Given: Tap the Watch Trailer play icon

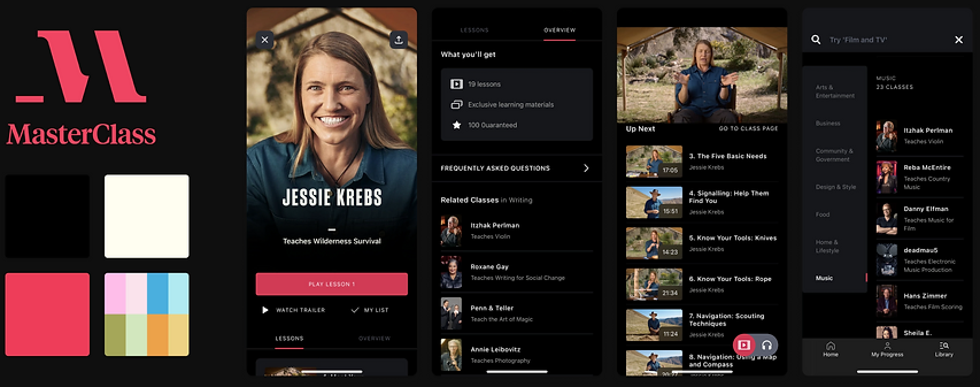Looking at the screenshot, I should pyautogui.click(x=265, y=310).
